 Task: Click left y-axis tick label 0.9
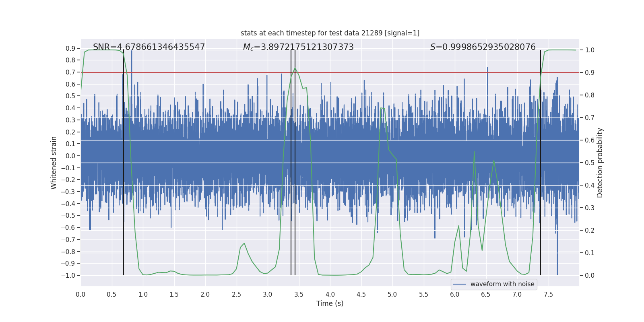70,48
